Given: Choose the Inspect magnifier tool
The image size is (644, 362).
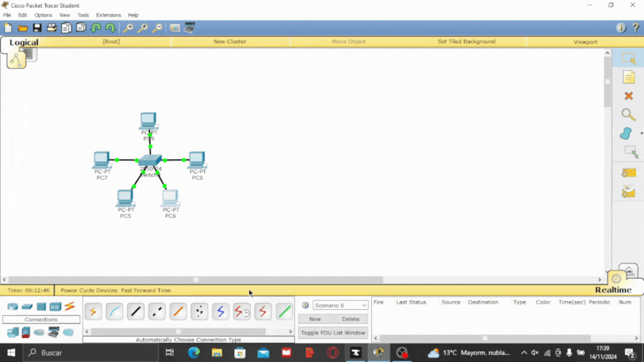Looking at the screenshot, I should pyautogui.click(x=628, y=115).
